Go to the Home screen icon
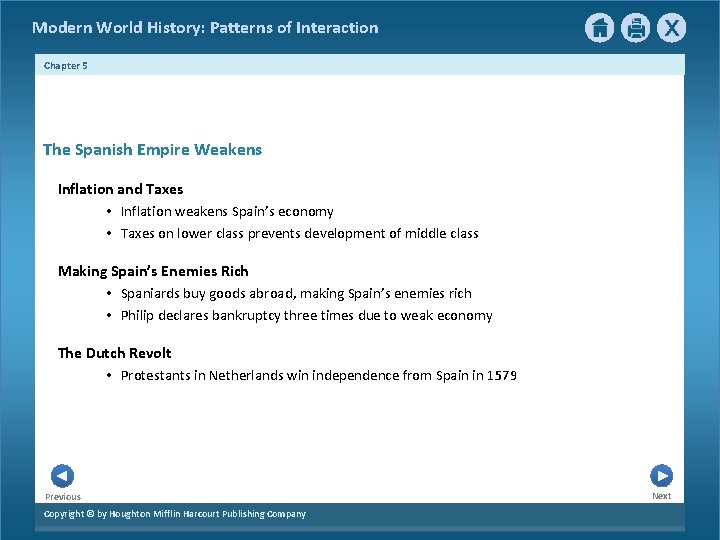Image resolution: width=720 pixels, height=540 pixels. click(x=599, y=28)
